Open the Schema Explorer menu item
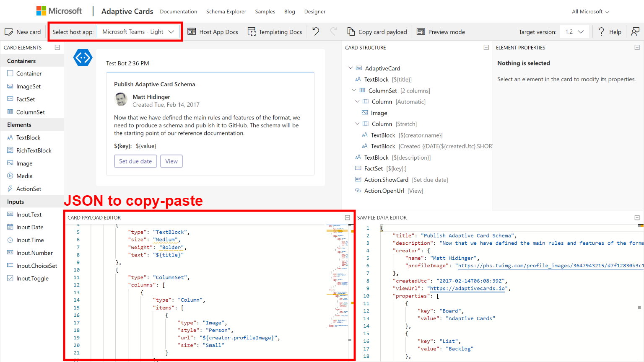This screenshot has width=644, height=362. tap(226, 11)
